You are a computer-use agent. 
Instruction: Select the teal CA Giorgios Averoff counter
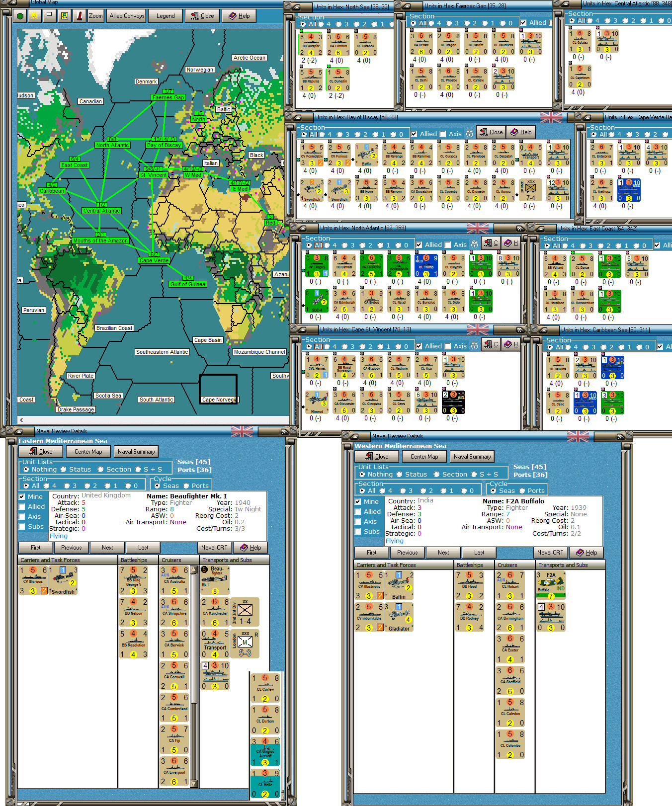(x=265, y=752)
